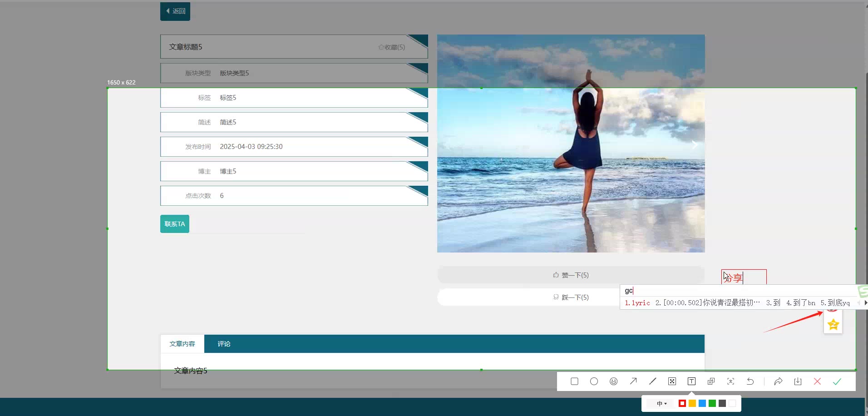This screenshot has width=868, height=416.
Task: Show the next carousel image
Action: click(694, 144)
